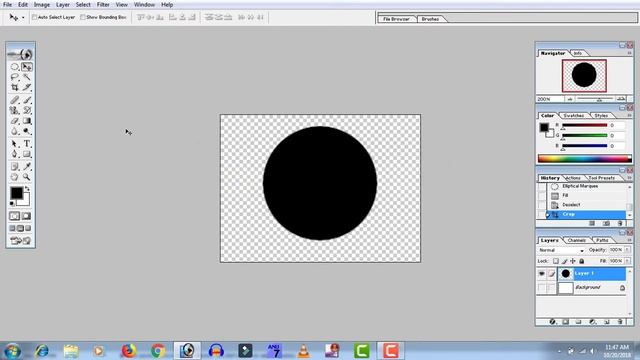Switch to Quick Mask mode
Viewport: 640px width, 360px height.
tap(27, 216)
